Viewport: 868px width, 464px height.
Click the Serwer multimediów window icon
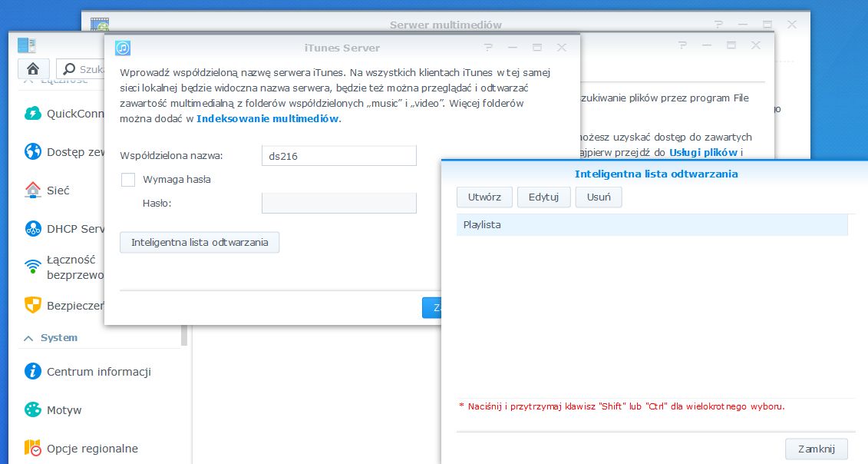pyautogui.click(x=100, y=25)
